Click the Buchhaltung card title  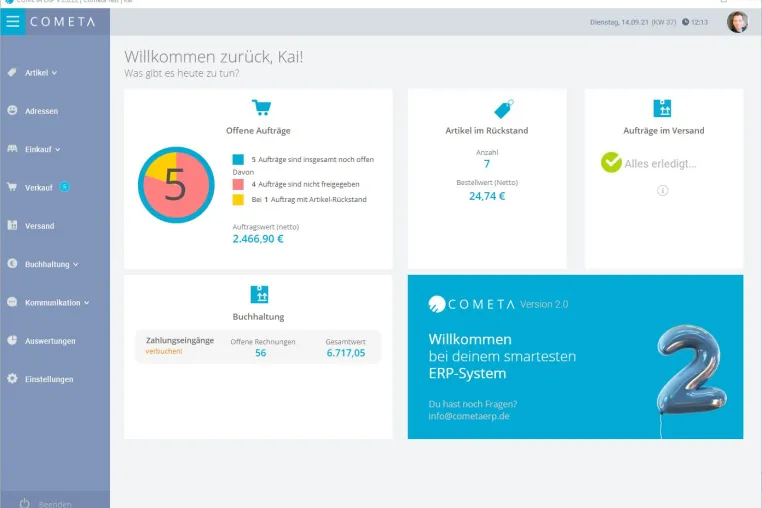258,316
